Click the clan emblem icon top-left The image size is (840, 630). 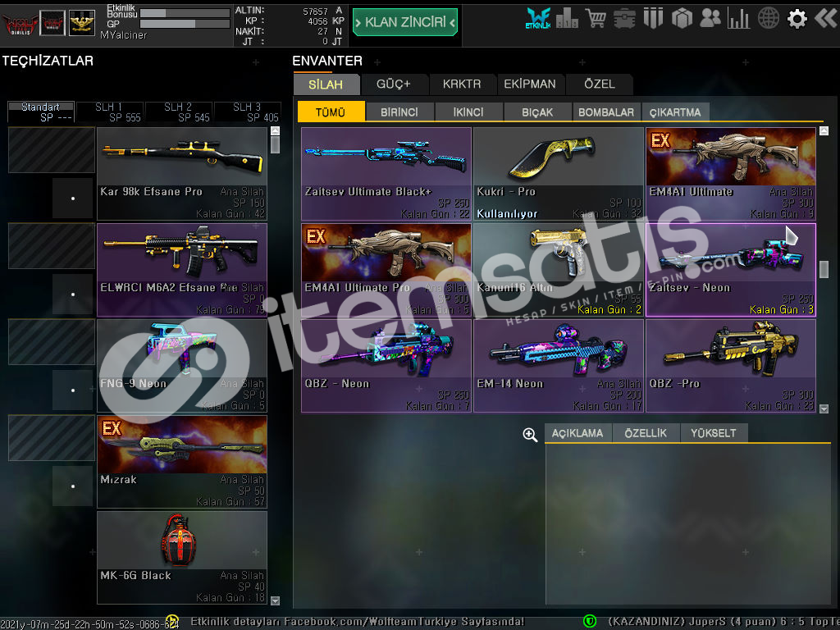pyautogui.click(x=21, y=23)
